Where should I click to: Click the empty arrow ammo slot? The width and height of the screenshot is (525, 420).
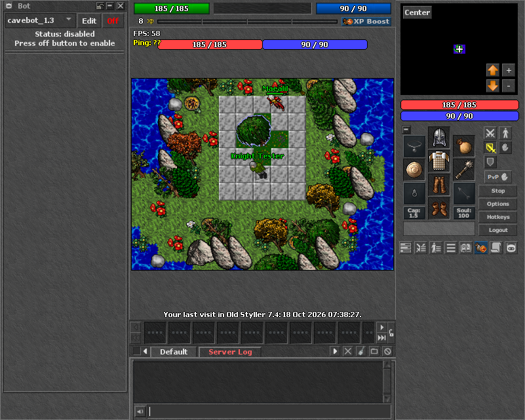coord(464,193)
